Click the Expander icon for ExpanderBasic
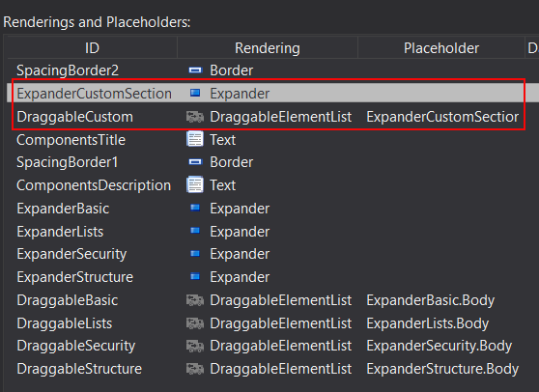539x392 pixels. 195,208
